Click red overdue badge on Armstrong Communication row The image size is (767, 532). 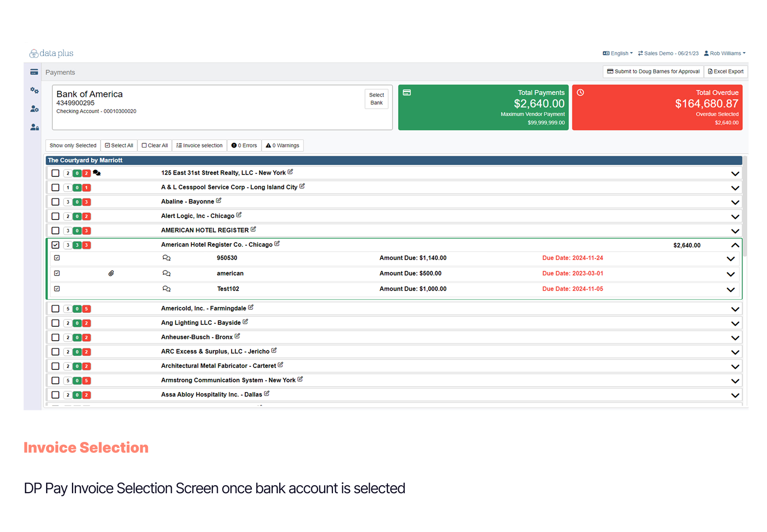click(x=86, y=381)
